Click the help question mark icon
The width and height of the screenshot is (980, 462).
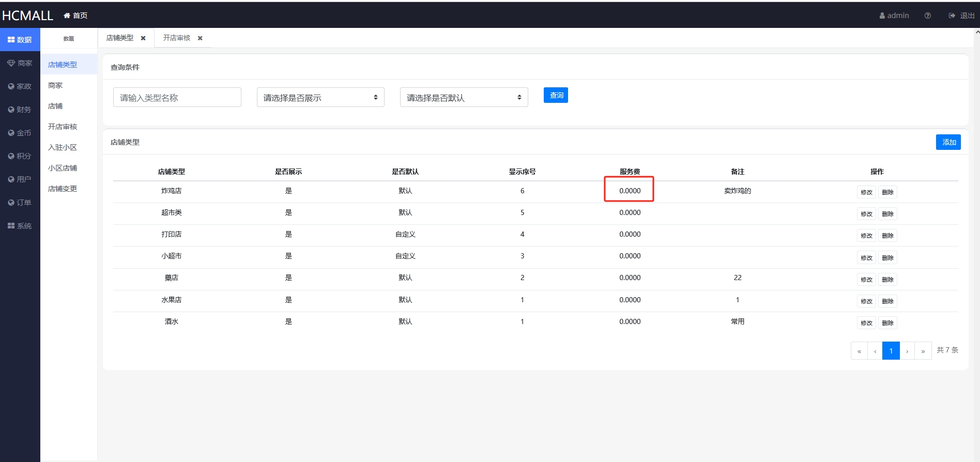point(928,16)
